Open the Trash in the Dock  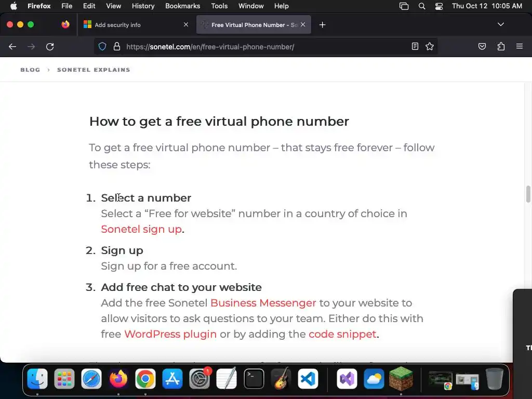[x=495, y=379]
